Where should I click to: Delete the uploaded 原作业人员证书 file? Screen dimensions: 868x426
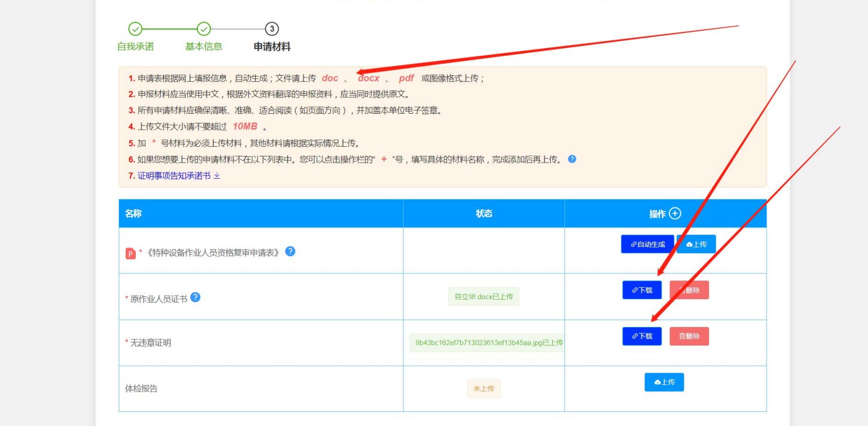click(x=689, y=290)
